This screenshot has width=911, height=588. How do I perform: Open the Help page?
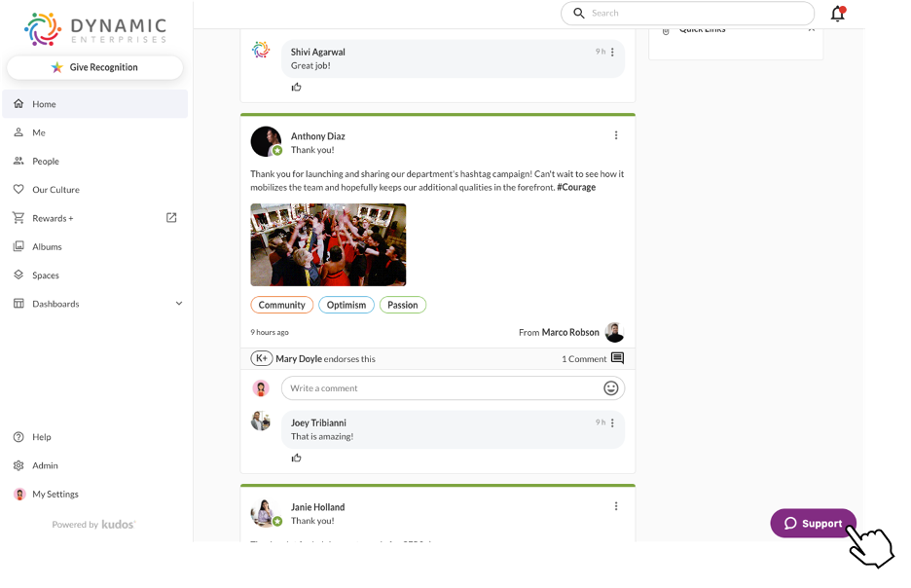coord(94,437)
